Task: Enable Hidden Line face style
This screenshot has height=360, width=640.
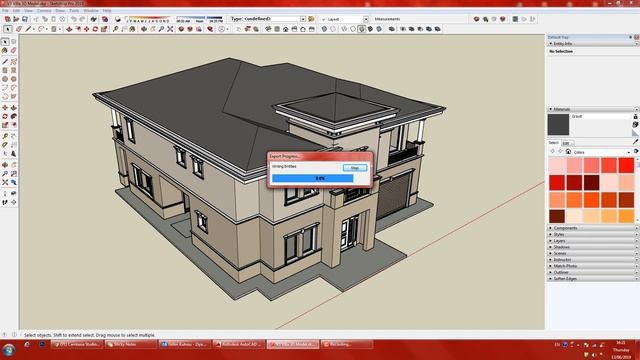Action: coord(353,29)
